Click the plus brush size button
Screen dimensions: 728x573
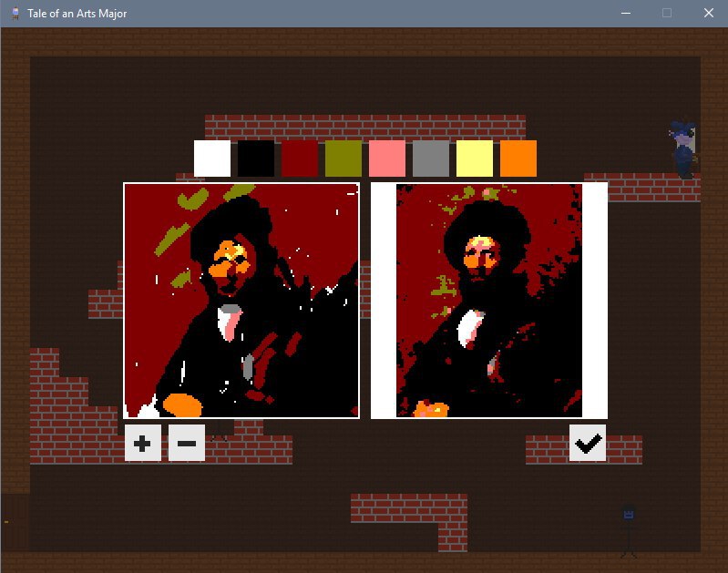[142, 443]
